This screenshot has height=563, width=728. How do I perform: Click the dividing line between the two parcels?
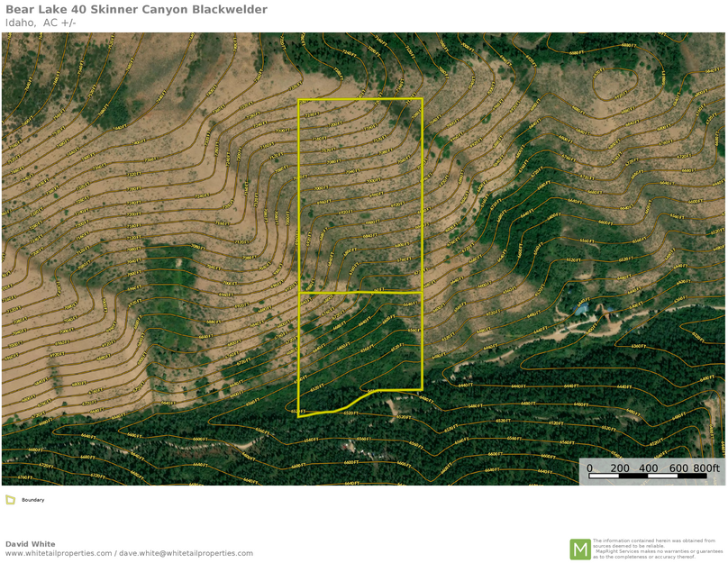pyautogui.click(x=360, y=293)
